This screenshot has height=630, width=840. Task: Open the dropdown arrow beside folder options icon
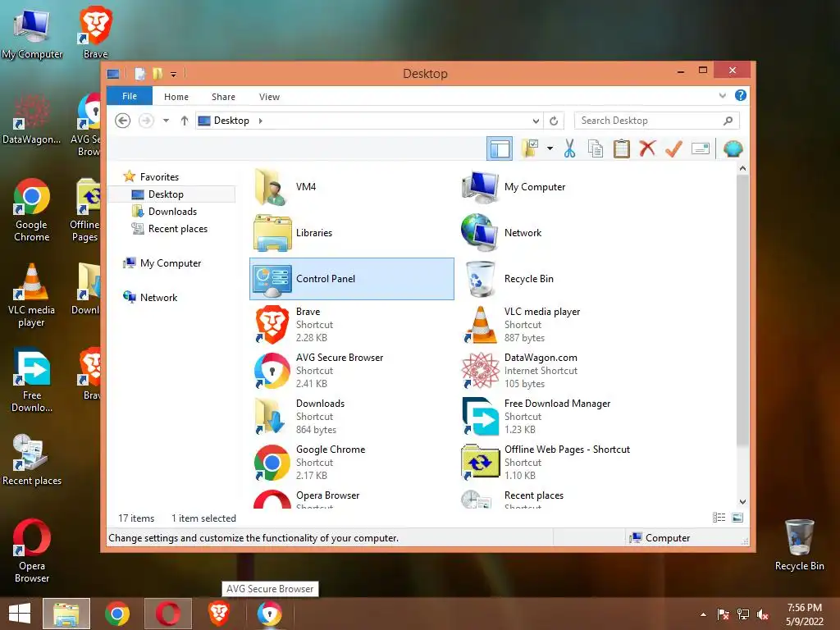[550, 148]
